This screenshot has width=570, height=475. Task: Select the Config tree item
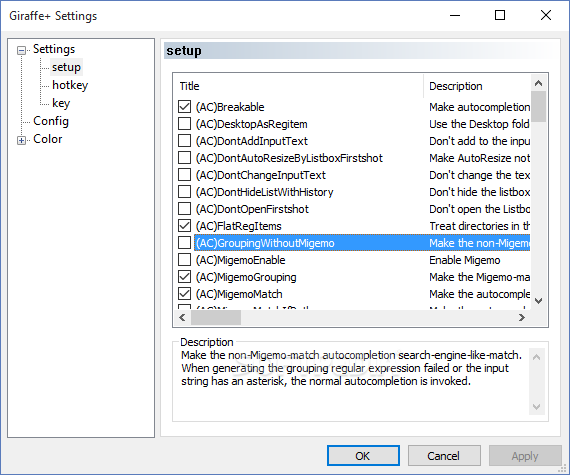pos(51,121)
